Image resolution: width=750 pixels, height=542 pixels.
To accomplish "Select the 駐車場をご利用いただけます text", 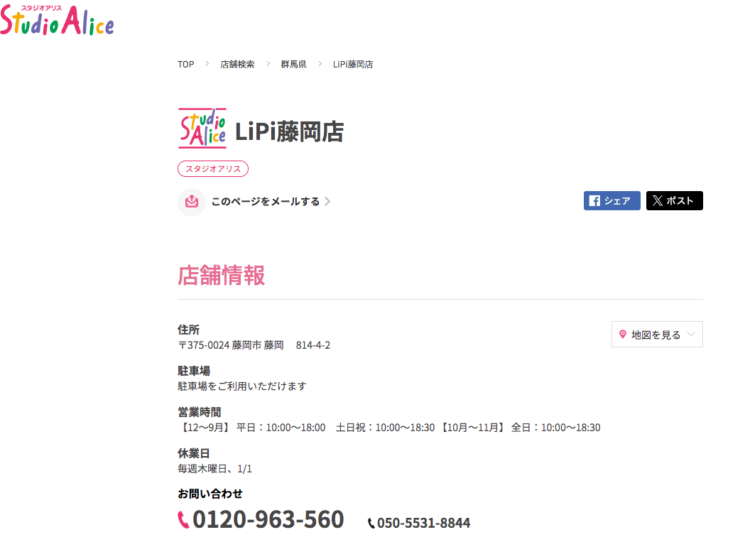I will pos(242,386).
